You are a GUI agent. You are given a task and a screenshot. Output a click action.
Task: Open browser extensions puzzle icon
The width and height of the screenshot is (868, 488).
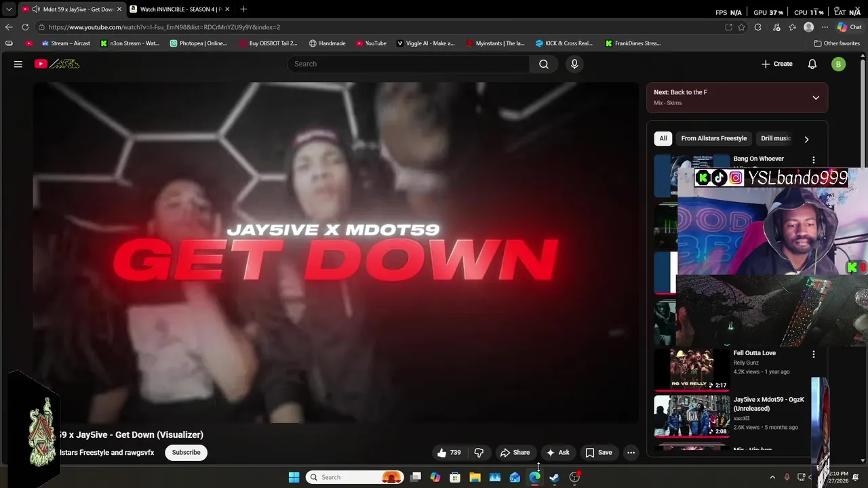[x=758, y=27]
